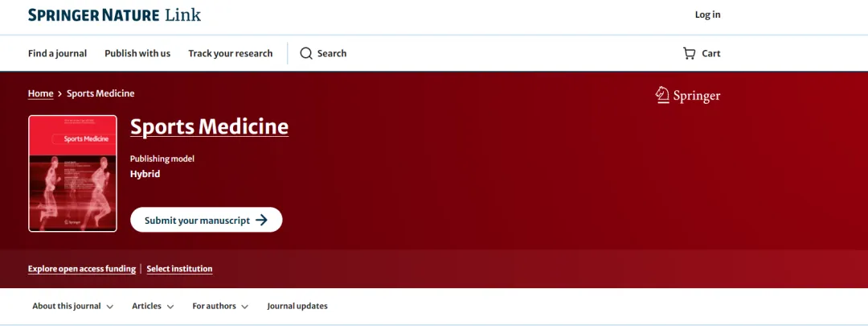Click the Hybrid publishing model text
Viewport: 868px width, 326px height.
coord(145,174)
